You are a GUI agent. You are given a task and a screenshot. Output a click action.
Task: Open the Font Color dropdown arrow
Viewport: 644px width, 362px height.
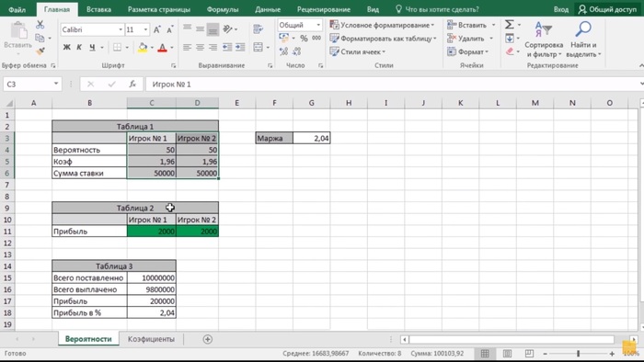click(172, 48)
